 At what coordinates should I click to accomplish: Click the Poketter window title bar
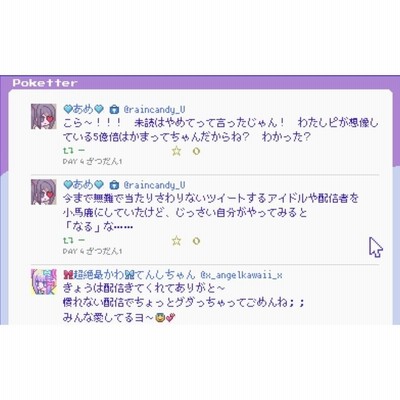click(x=200, y=82)
